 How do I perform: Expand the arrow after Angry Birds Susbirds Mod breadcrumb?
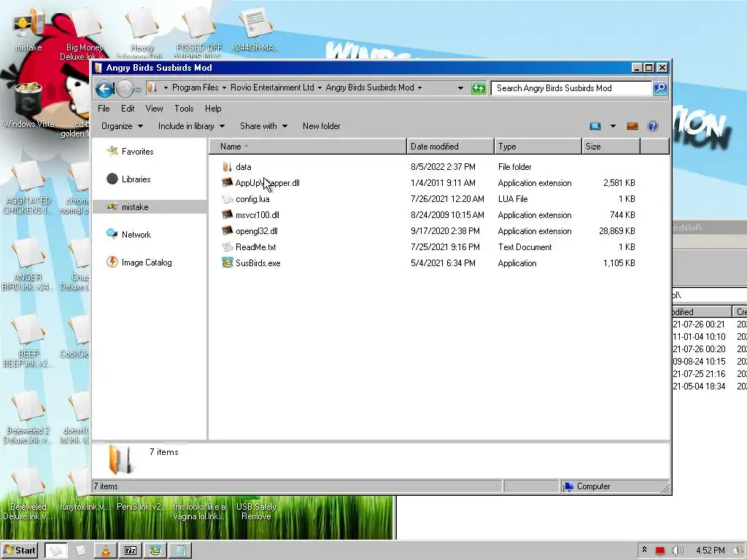pos(419,88)
